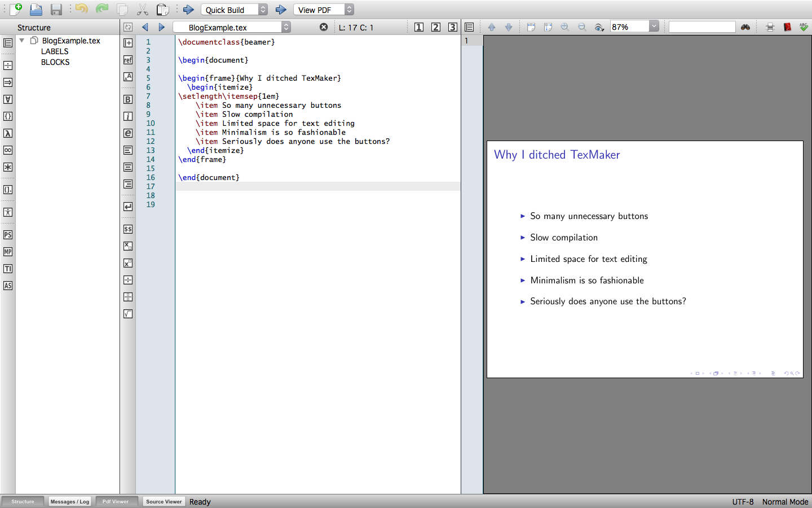Insert inline math with the $$ icon
812x508 pixels.
(x=128, y=229)
